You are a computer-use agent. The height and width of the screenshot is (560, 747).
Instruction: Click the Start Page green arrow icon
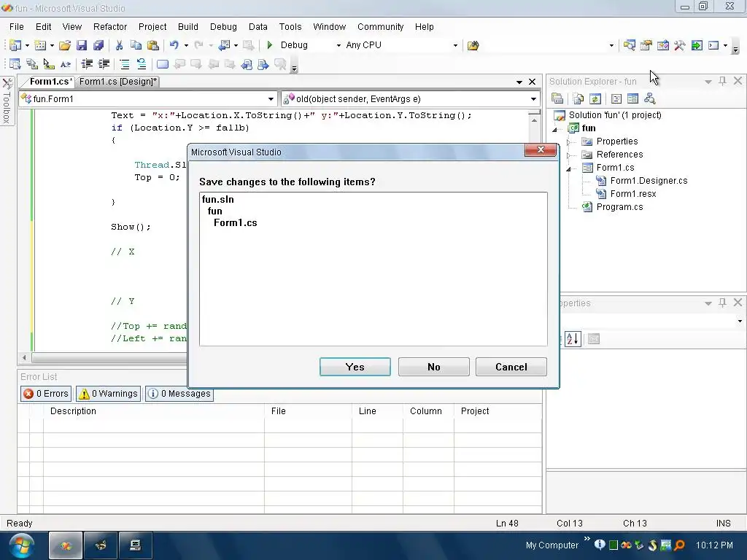(x=697, y=45)
